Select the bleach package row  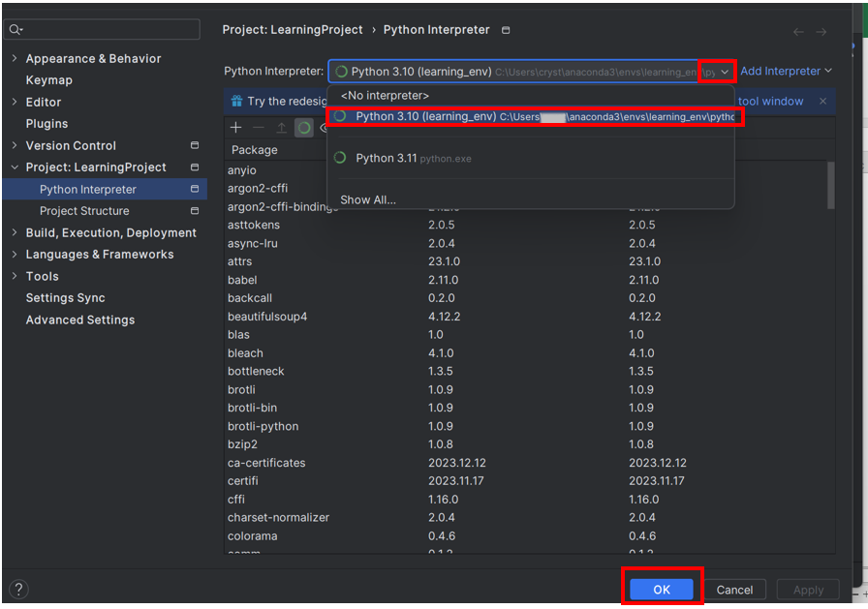point(526,352)
